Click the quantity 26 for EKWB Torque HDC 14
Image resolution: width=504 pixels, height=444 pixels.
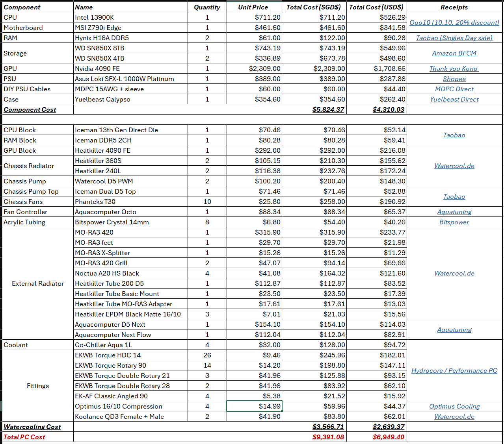coord(207,355)
